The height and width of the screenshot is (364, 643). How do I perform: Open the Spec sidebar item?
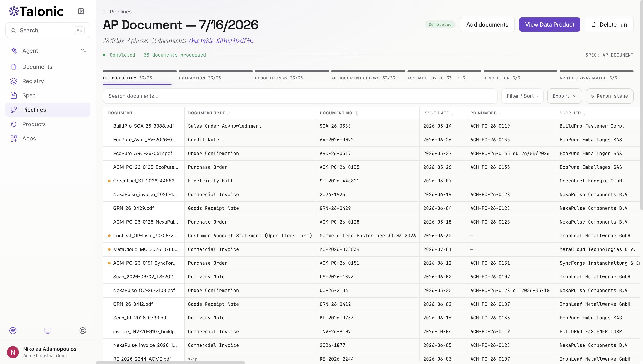tap(48, 95)
